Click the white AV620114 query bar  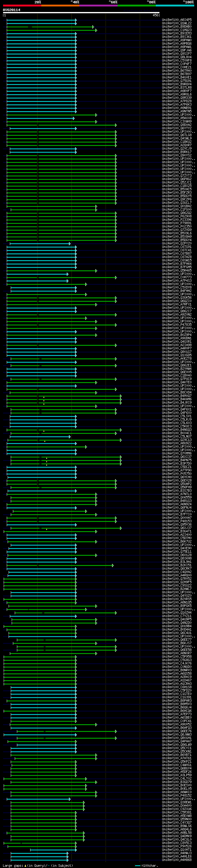coord(81,13)
